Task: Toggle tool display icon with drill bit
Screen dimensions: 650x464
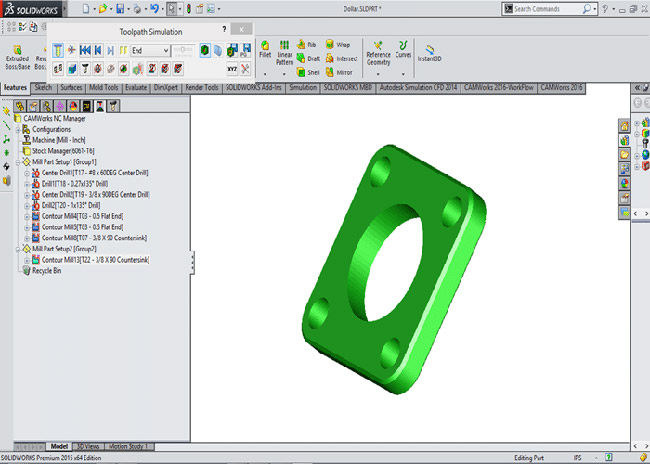Action: pyautogui.click(x=85, y=68)
